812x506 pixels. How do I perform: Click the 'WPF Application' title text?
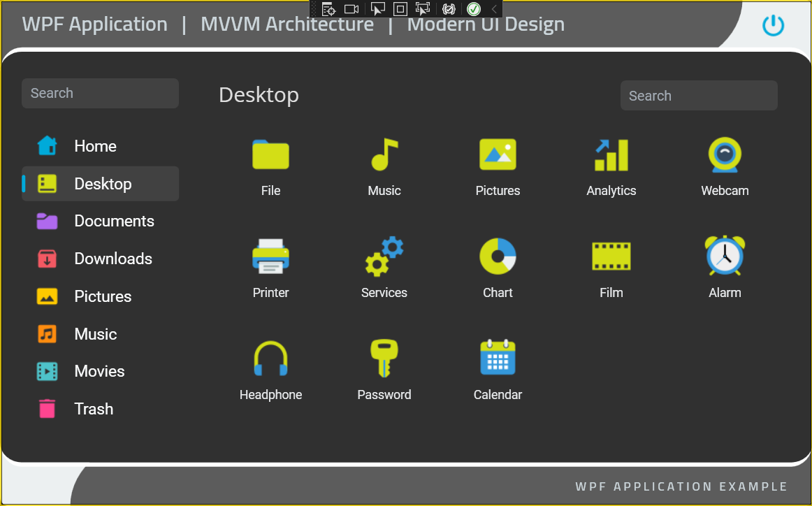click(95, 24)
